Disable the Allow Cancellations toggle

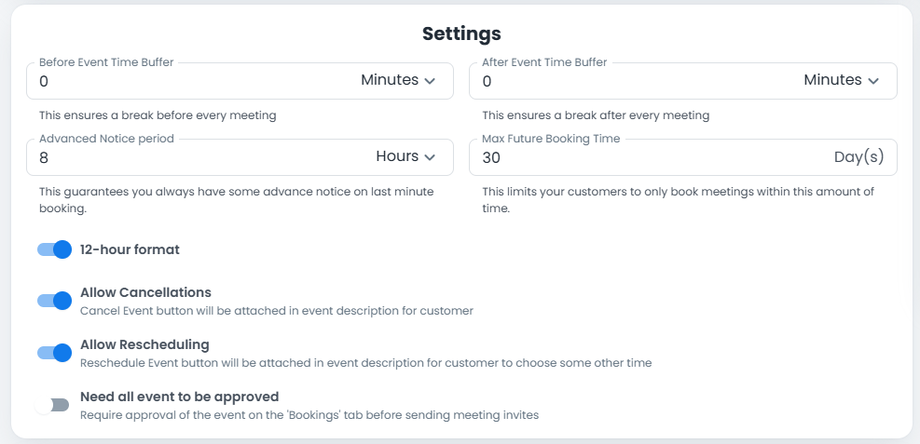[x=55, y=300]
